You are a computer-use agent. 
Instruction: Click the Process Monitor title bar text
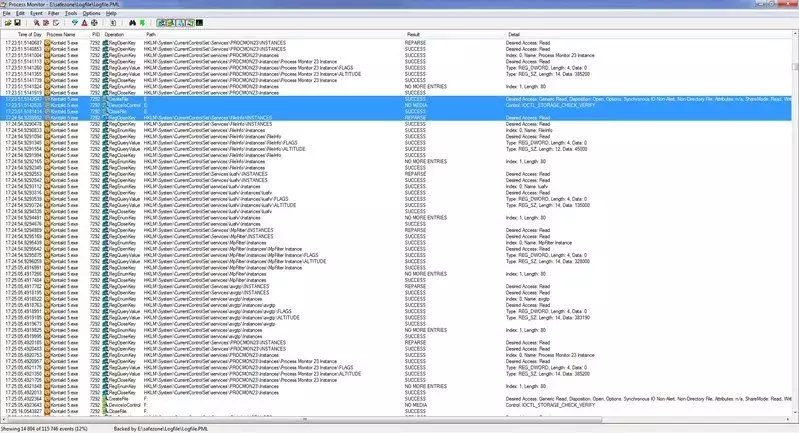click(x=64, y=4)
